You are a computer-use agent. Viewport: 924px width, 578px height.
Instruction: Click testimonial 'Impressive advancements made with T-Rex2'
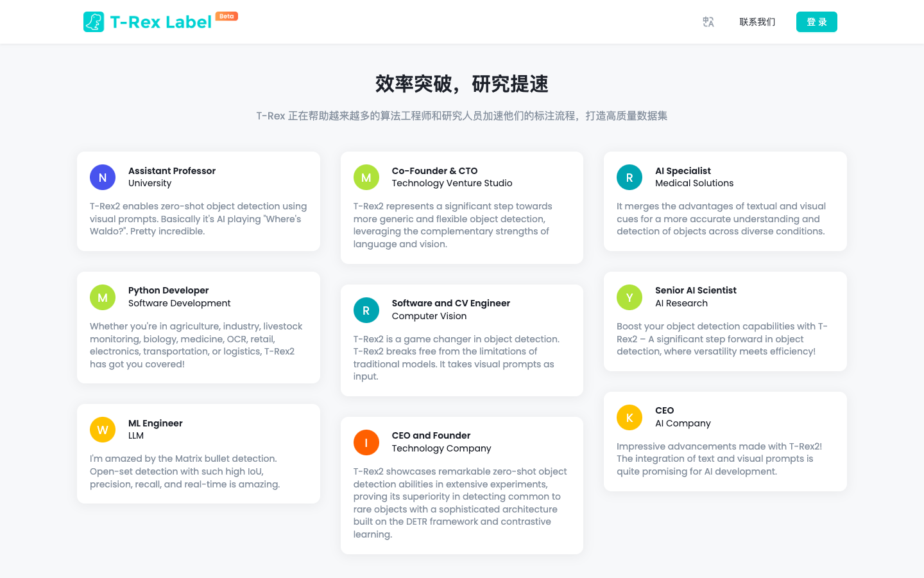719,459
